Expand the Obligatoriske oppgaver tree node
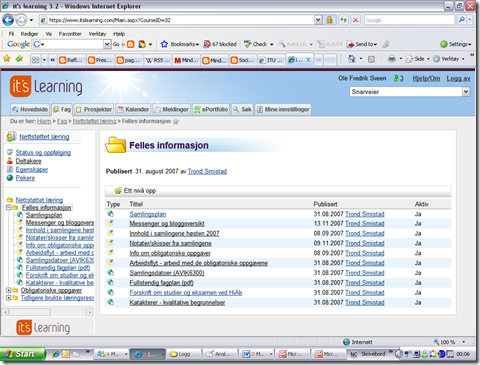The image size is (480, 365). 8,290
